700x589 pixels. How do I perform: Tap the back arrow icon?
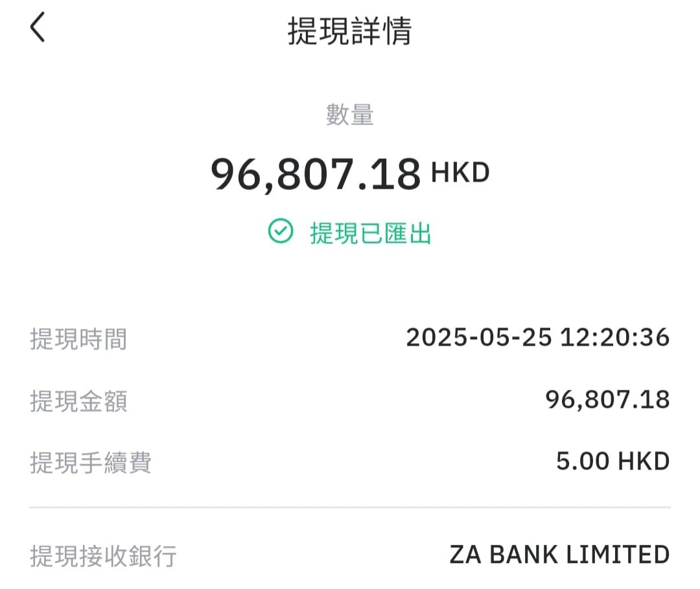38,27
